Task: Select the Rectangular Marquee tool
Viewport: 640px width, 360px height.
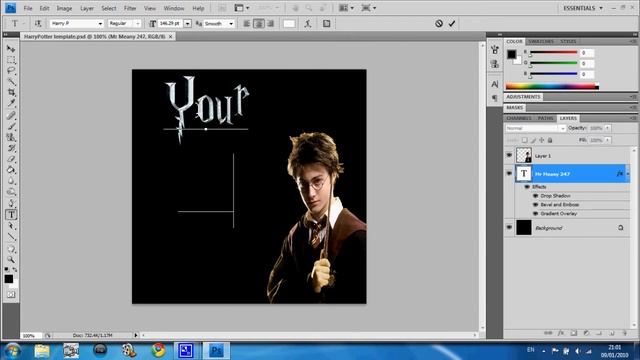Action: pos(11,60)
